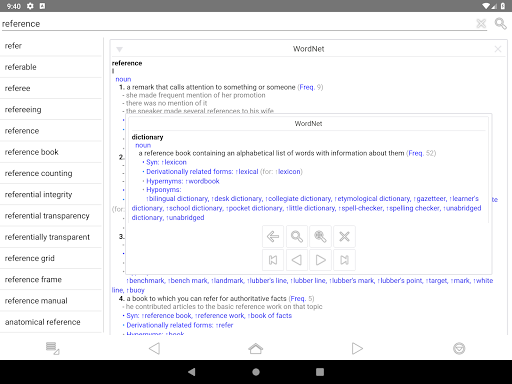512x384 pixels.
Task: Open 'pocket dictionary' hyponym link
Action: pos(254,208)
